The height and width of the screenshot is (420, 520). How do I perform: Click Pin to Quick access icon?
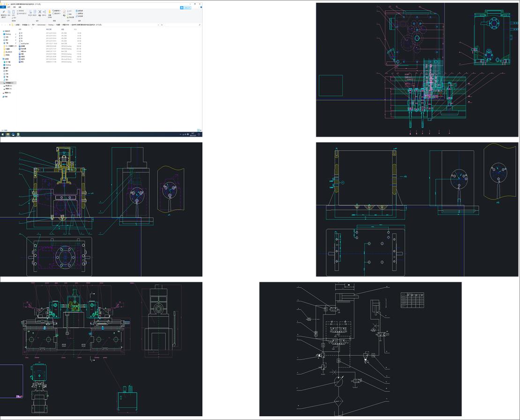click(x=4, y=12)
